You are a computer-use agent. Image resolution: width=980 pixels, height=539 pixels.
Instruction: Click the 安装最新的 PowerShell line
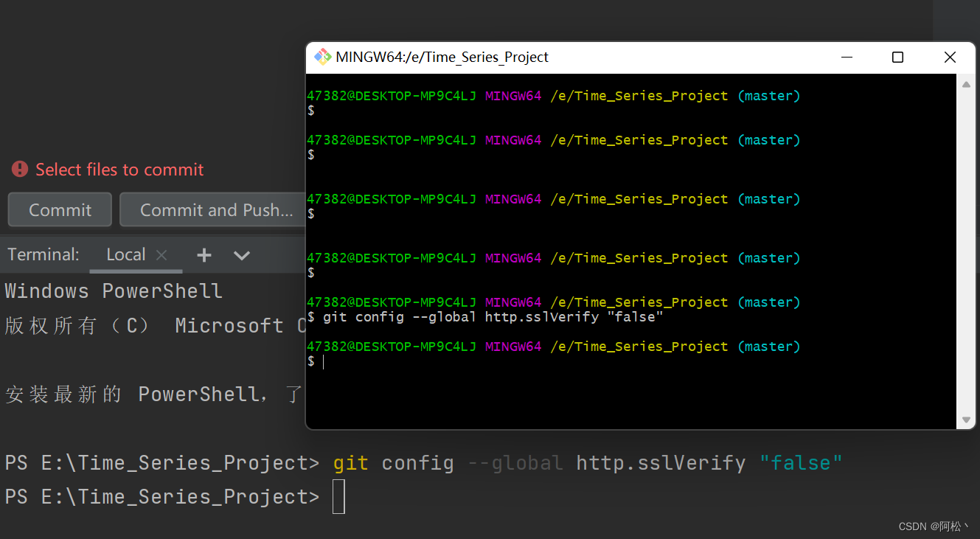[x=154, y=394]
